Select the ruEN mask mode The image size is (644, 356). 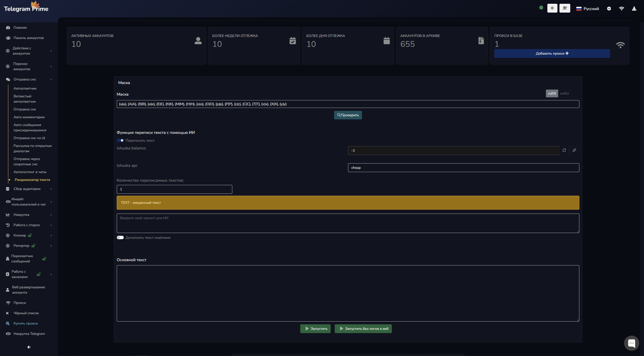[x=552, y=93]
